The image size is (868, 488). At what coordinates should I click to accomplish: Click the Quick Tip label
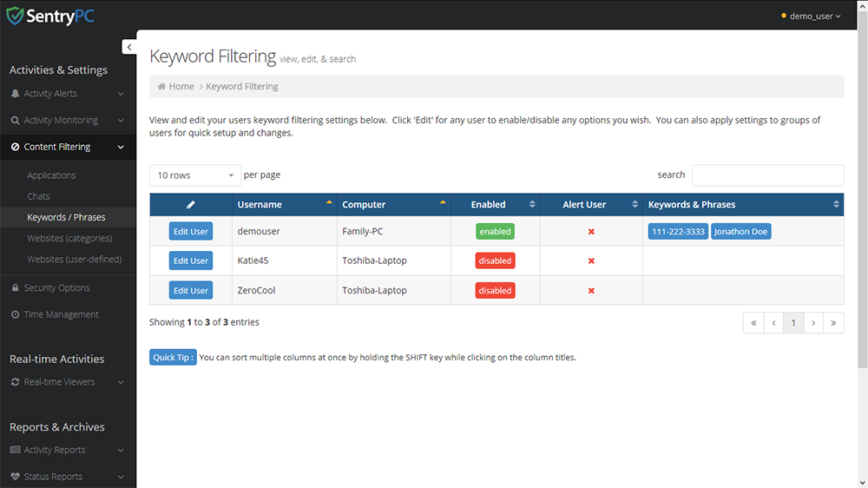coord(173,357)
